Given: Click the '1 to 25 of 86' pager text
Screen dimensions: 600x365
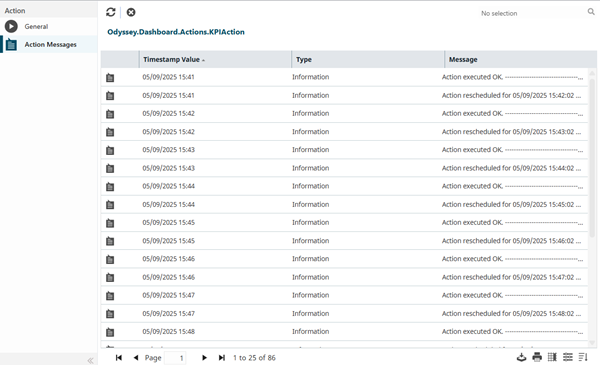Looking at the screenshot, I should 254,358.
